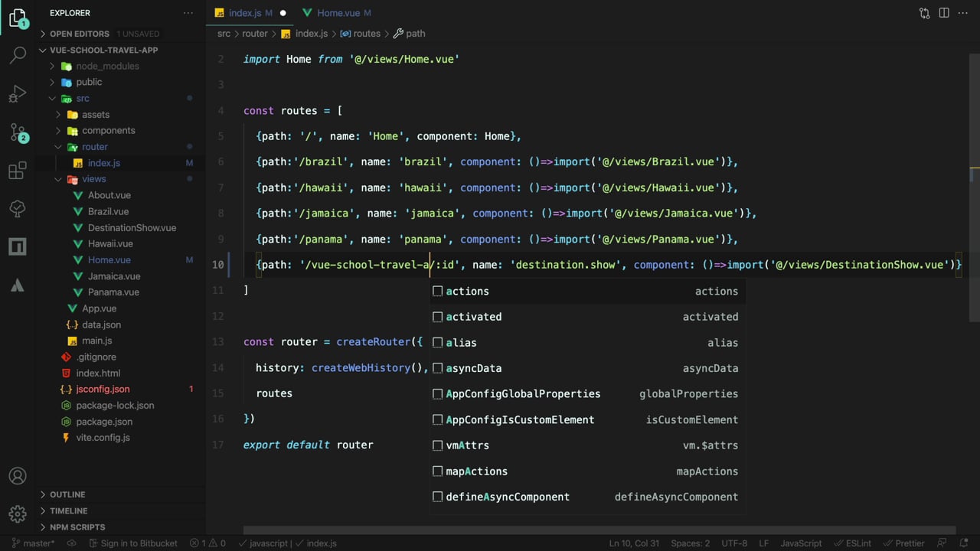Click the tree-with-checkmark icon in activity bar
Screen dimensions: 980x551
tap(17, 208)
